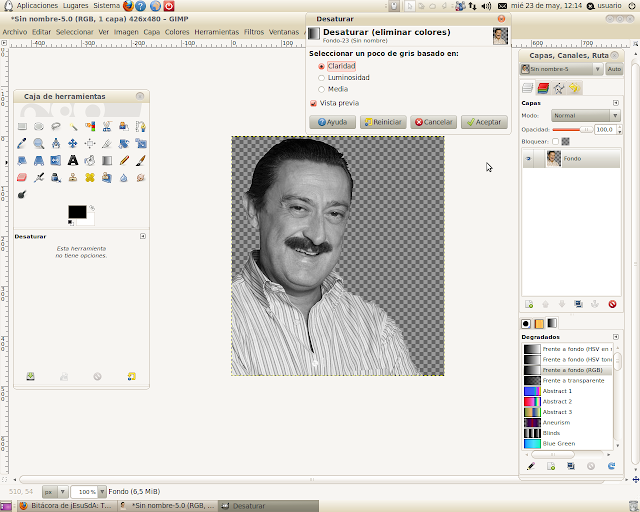
Task: Select the Eraser tool
Action: pyautogui.click(x=22, y=177)
